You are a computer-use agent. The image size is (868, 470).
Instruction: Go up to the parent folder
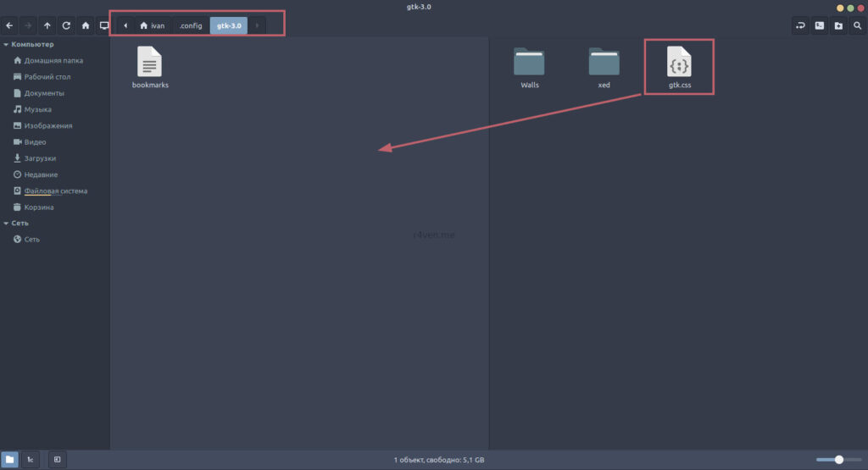[47, 25]
